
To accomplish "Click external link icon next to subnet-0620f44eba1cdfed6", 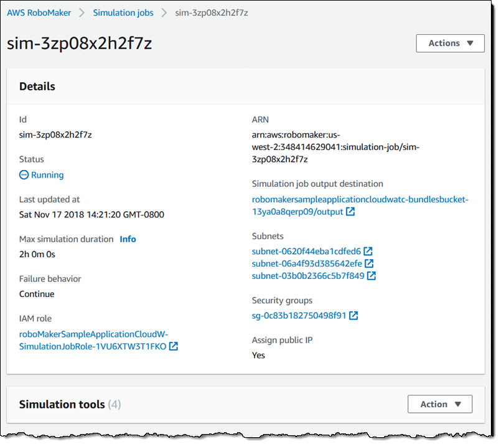I will (x=368, y=252).
